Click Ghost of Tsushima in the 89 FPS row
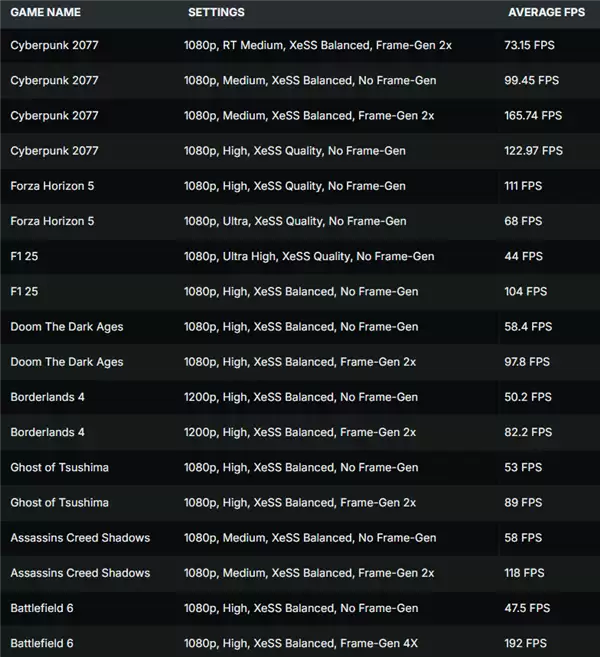 pos(59,503)
